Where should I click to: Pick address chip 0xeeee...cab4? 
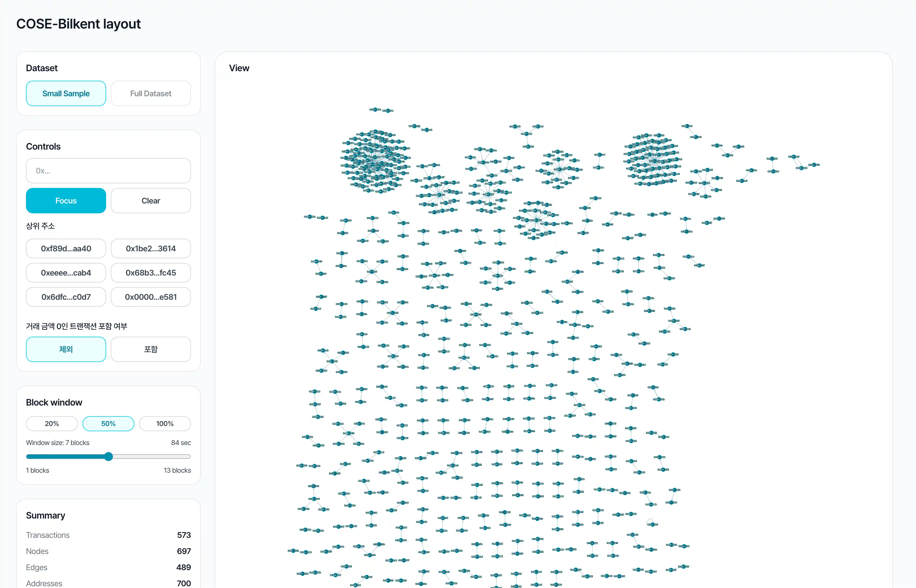(66, 273)
